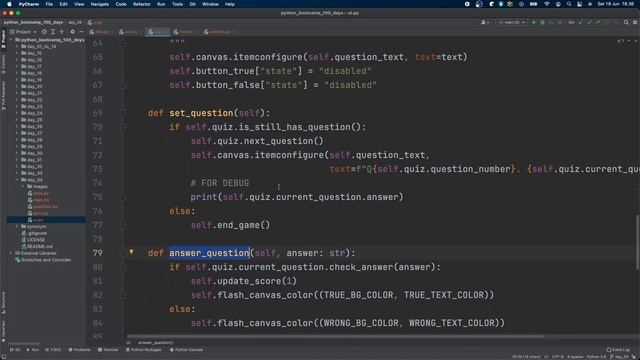Toggle the Project side tool window stripe
The image size is (640, 360).
3,39
